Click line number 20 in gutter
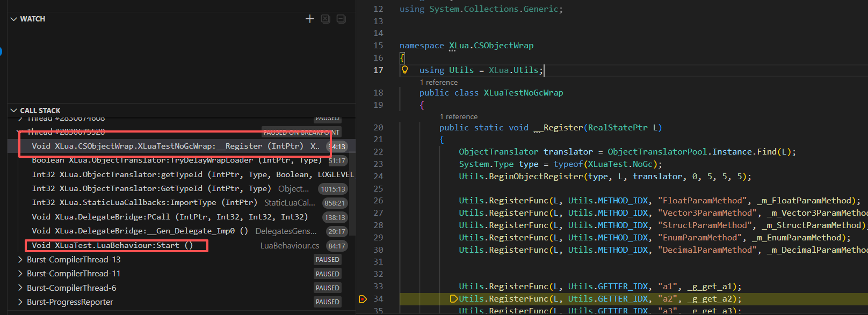The width and height of the screenshot is (868, 315). tap(378, 127)
